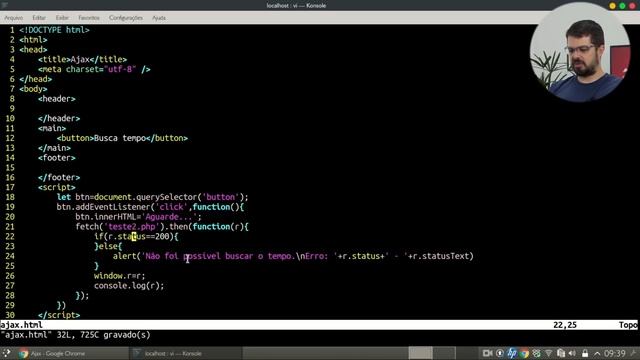Minimize the Konsole window with the yellow button
The image size is (640, 360).
point(612,6)
